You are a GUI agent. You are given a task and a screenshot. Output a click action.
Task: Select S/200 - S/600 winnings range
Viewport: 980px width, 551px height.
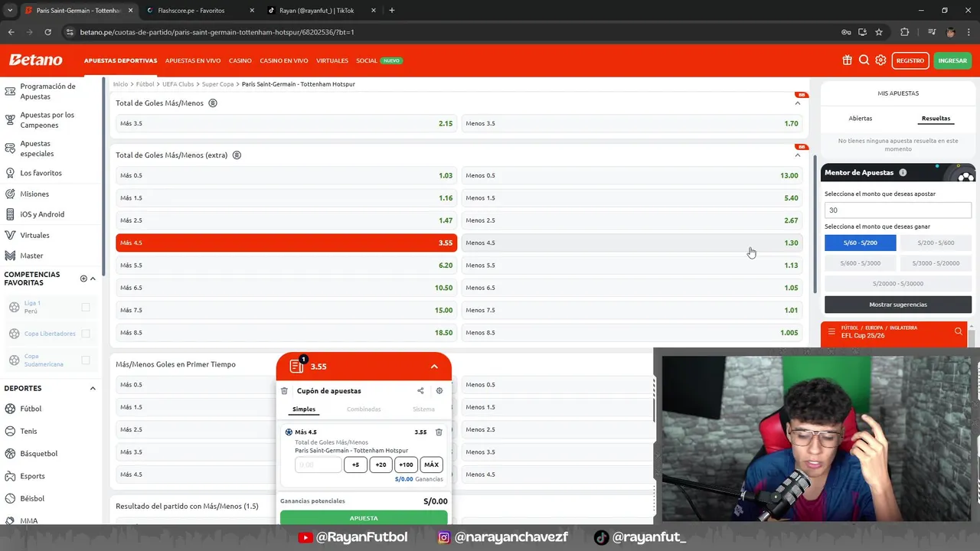tap(936, 243)
